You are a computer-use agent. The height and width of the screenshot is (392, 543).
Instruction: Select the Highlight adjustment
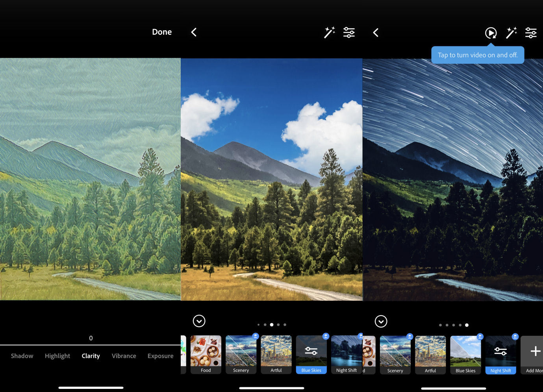(57, 356)
